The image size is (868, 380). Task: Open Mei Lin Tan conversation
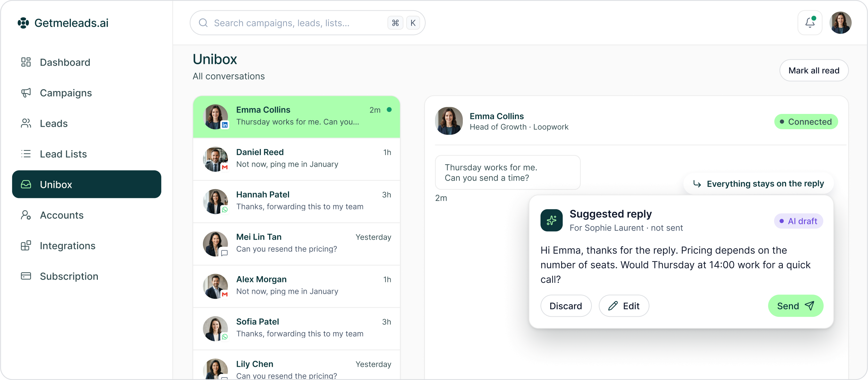pyautogui.click(x=297, y=244)
